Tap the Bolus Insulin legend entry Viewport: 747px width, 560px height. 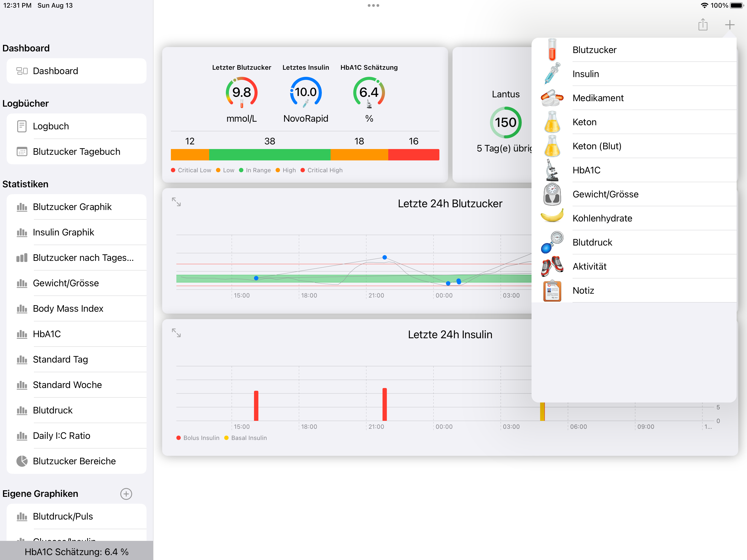coord(198,438)
